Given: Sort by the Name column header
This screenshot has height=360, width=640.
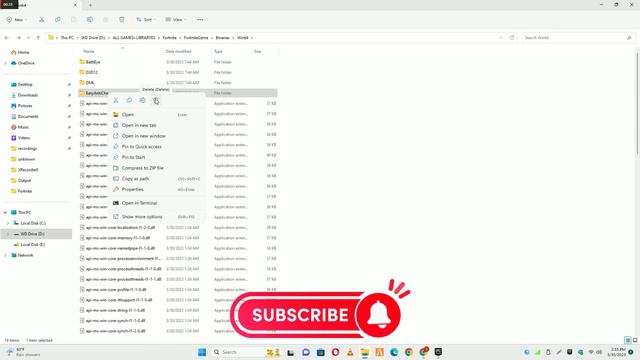Looking at the screenshot, I should [x=89, y=51].
